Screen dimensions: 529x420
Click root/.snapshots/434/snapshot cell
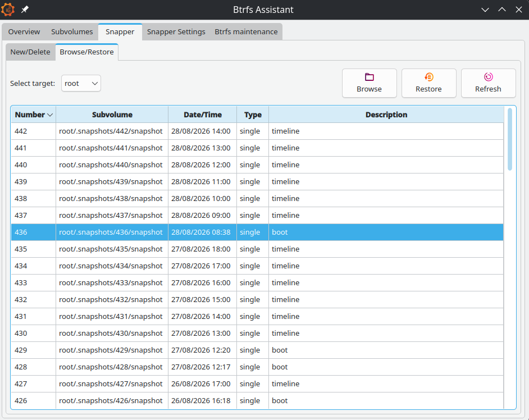[111, 266]
